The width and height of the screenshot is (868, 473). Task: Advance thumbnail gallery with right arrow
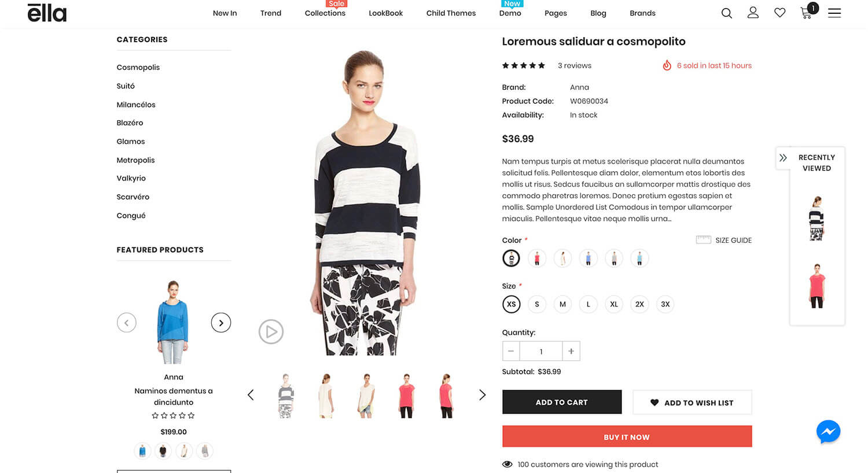click(482, 395)
